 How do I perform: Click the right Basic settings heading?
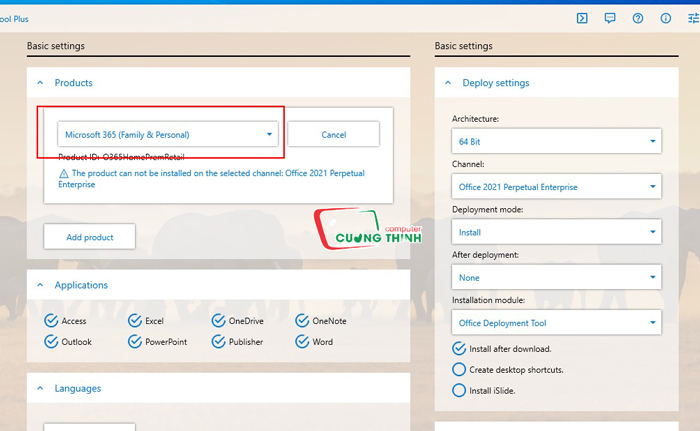click(x=463, y=46)
